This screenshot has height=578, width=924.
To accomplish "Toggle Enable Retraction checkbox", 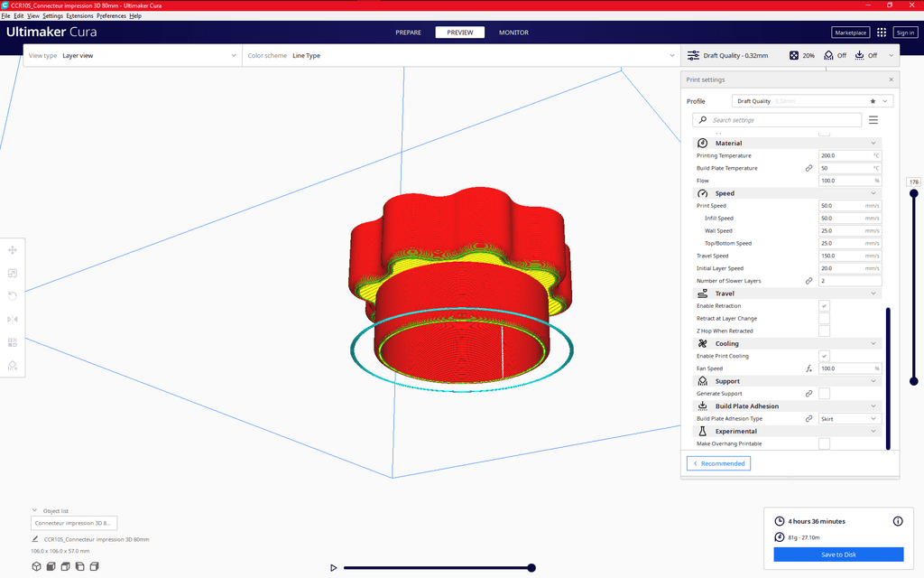I will [825, 305].
